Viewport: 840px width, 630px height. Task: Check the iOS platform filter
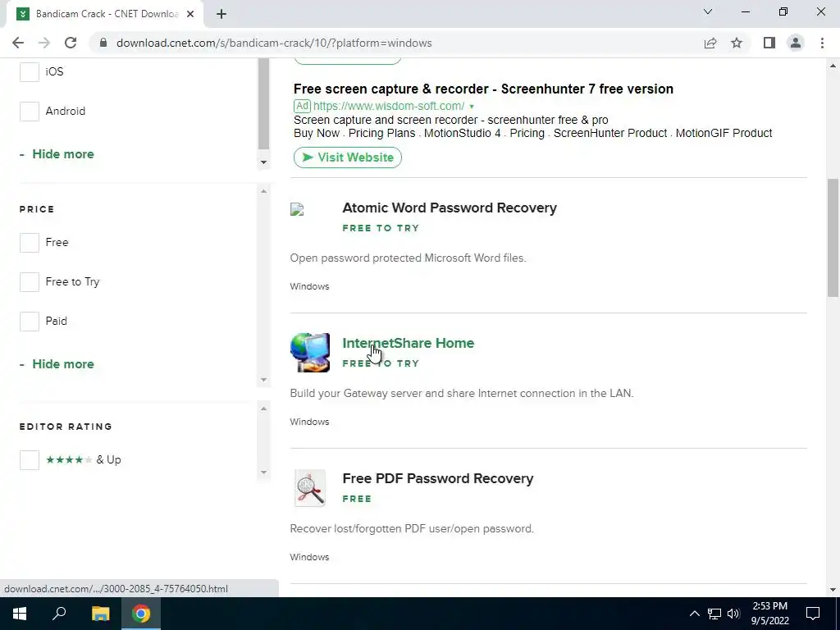pyautogui.click(x=30, y=72)
